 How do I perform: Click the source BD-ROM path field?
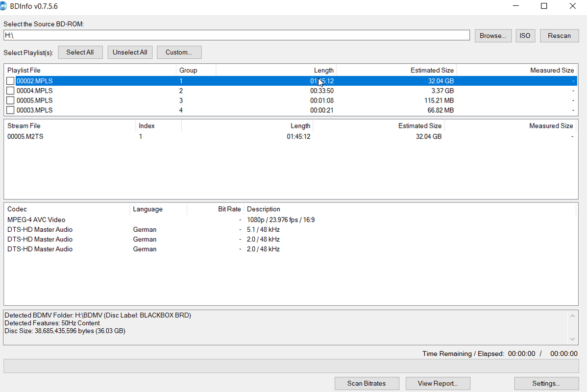pos(237,35)
